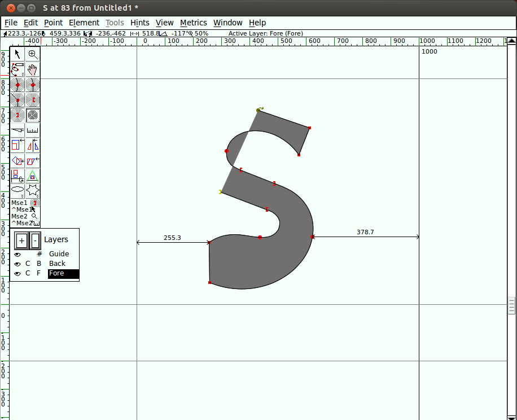Select the Add Curve Point tool

(x=17, y=85)
